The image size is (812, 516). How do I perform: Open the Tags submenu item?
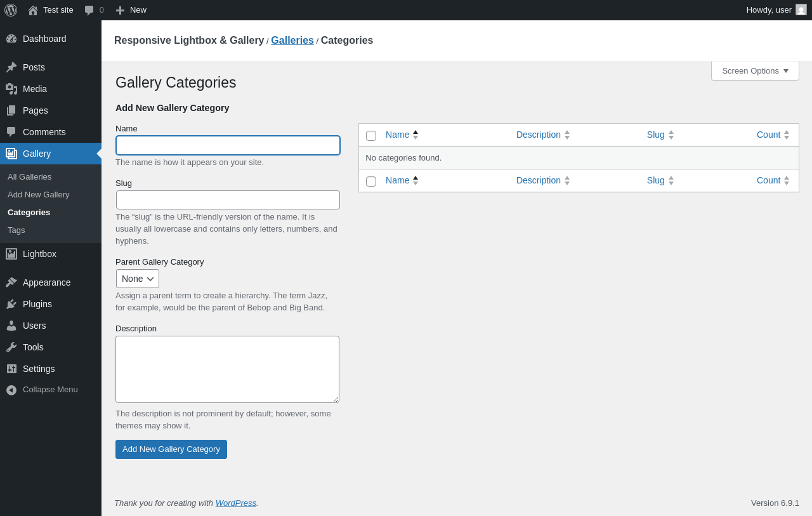[x=16, y=230]
